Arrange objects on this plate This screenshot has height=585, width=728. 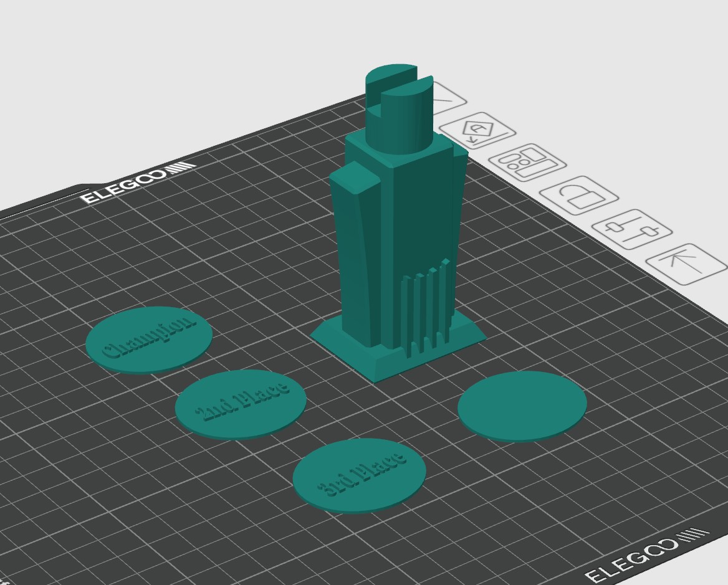[528, 163]
